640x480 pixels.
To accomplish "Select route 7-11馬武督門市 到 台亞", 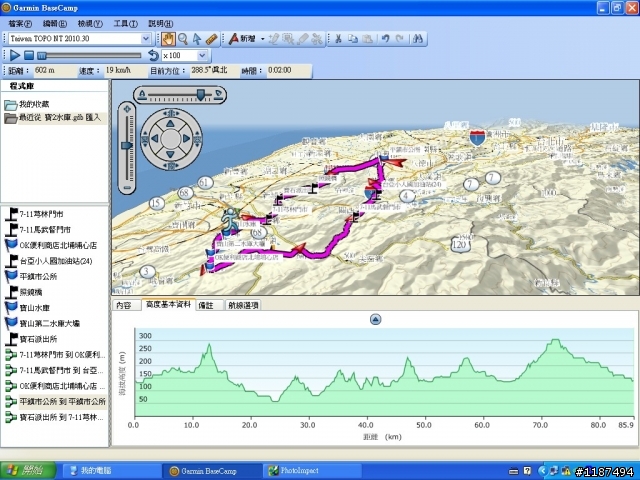I will (62, 370).
